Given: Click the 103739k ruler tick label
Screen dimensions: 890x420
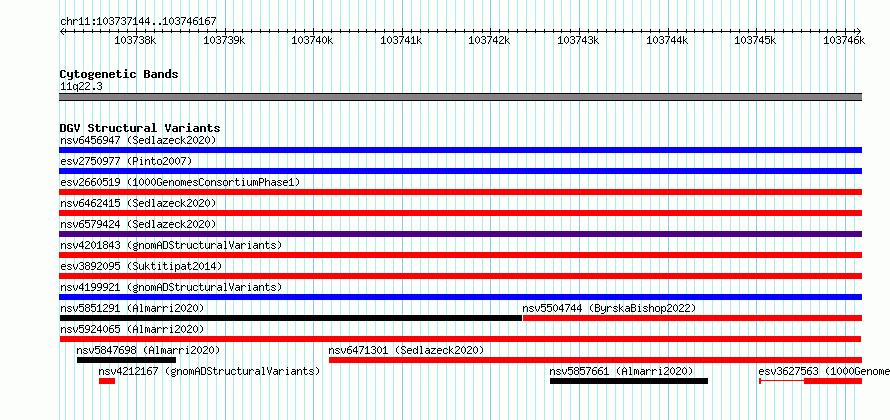Looking at the screenshot, I should [x=224, y=40].
